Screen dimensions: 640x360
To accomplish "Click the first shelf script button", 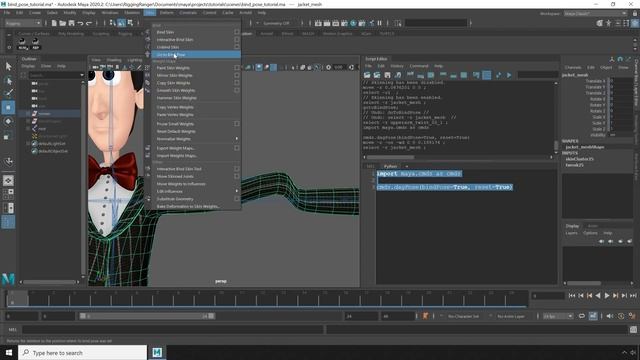I will pos(22,43).
